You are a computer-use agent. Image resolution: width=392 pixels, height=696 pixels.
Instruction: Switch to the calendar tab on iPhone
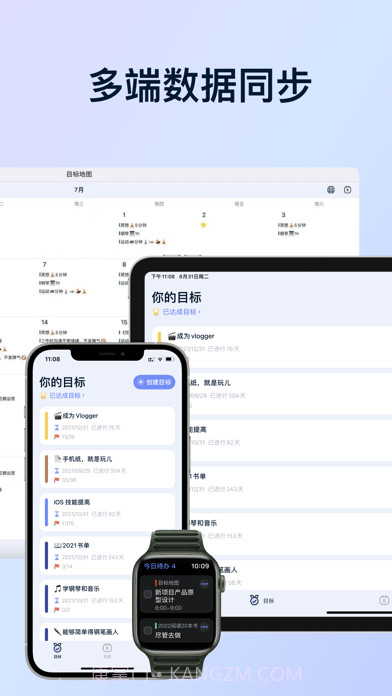tap(107, 650)
